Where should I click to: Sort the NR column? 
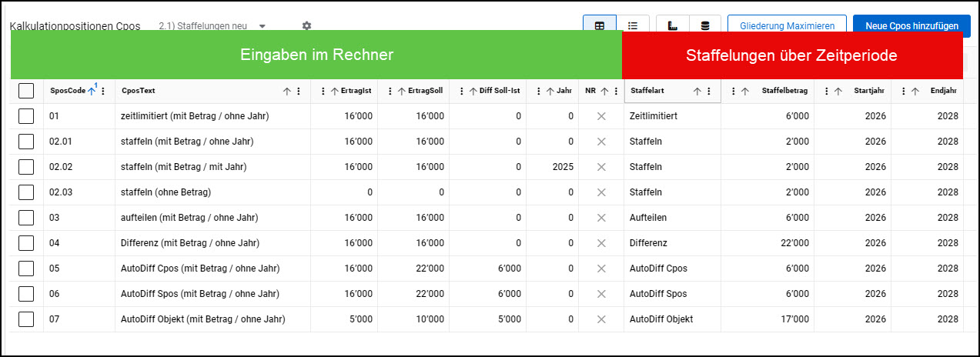coord(604,91)
